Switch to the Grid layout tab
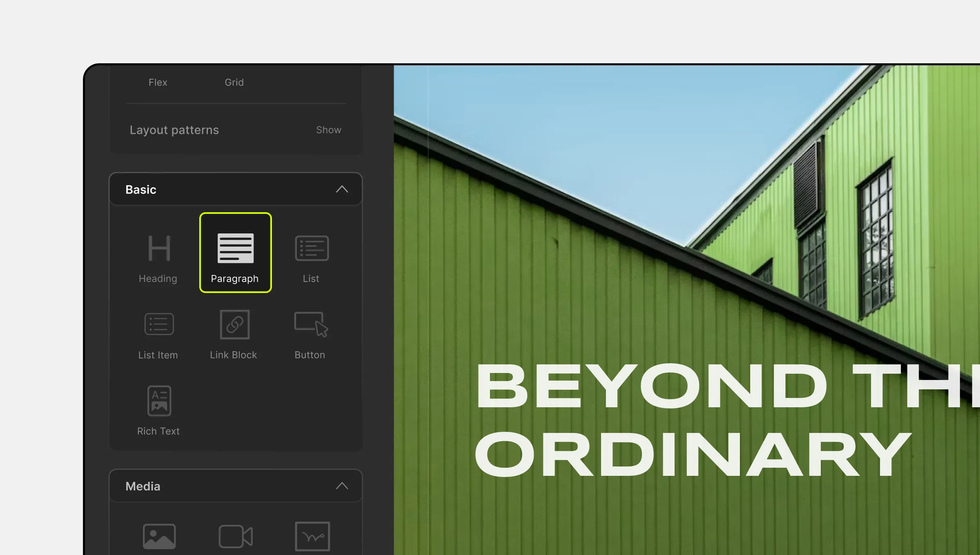This screenshot has width=980, height=555. [x=234, y=81]
